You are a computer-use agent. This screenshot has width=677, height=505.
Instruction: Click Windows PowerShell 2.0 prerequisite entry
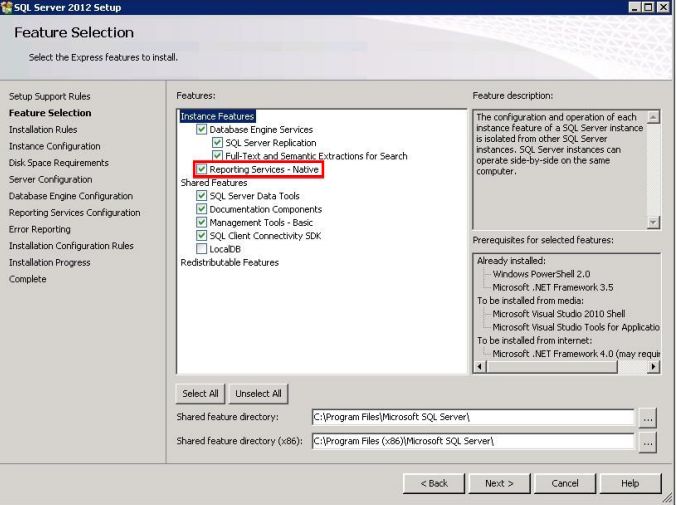point(541,274)
